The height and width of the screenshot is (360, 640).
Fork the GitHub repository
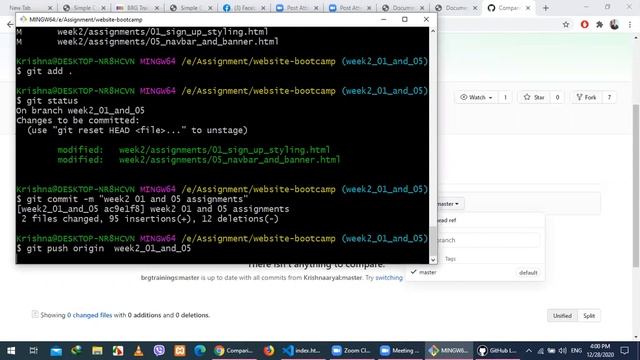(586, 97)
